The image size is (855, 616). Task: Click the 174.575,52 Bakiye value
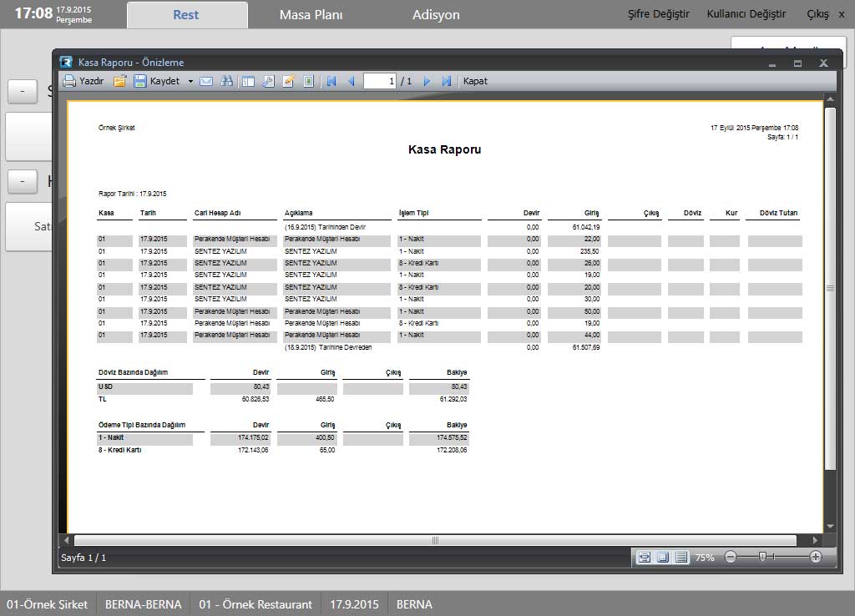452,437
